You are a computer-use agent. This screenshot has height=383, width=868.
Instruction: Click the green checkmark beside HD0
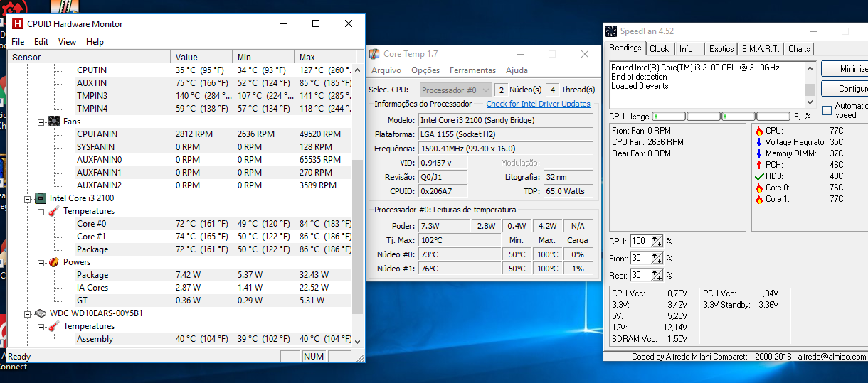(x=759, y=176)
